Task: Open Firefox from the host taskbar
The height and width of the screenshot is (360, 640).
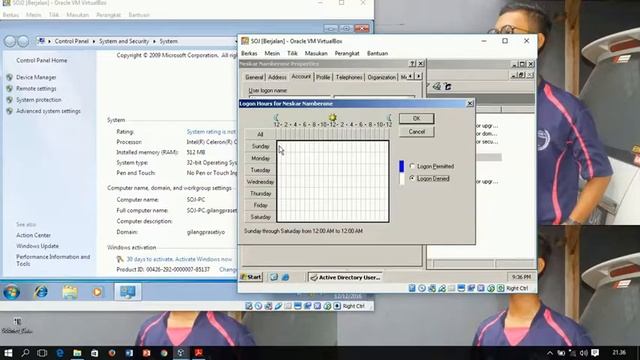Action: pos(111,353)
